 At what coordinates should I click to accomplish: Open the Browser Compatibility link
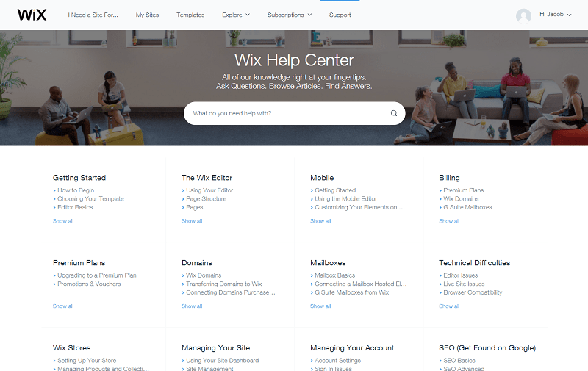pos(473,292)
